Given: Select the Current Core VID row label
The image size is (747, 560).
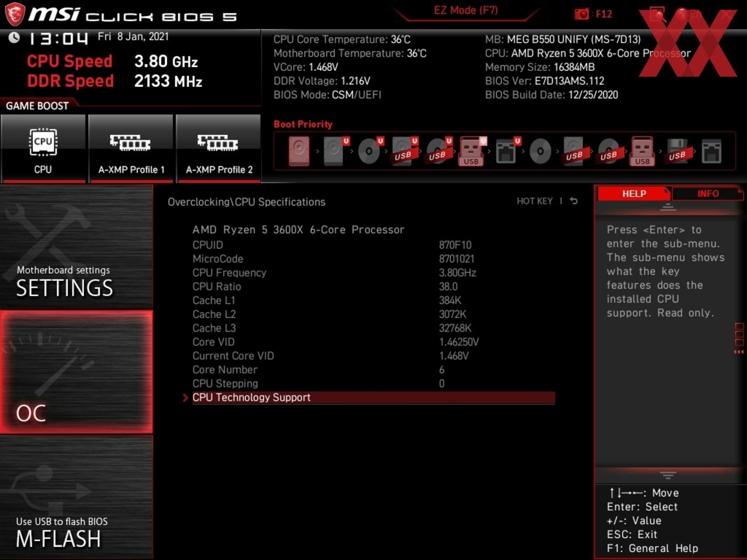Looking at the screenshot, I should tap(233, 356).
